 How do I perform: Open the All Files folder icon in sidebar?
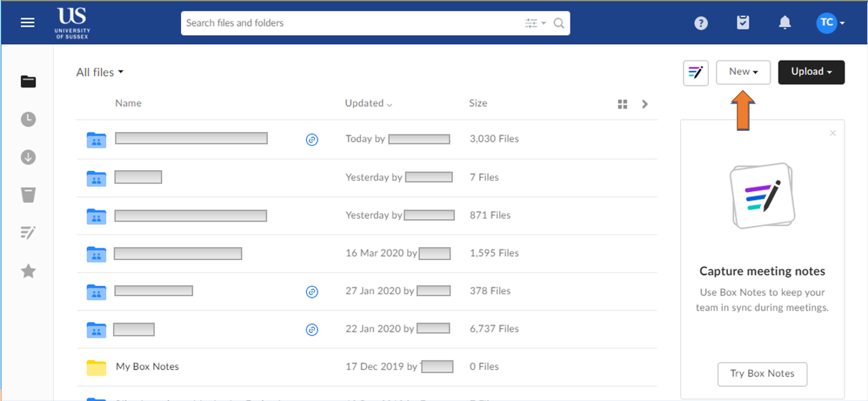[28, 82]
